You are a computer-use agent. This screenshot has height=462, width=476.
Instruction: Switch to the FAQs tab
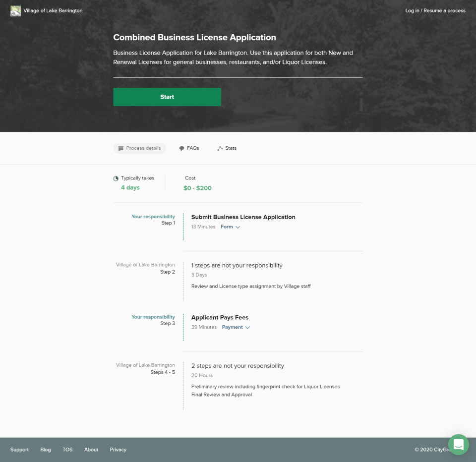click(189, 148)
